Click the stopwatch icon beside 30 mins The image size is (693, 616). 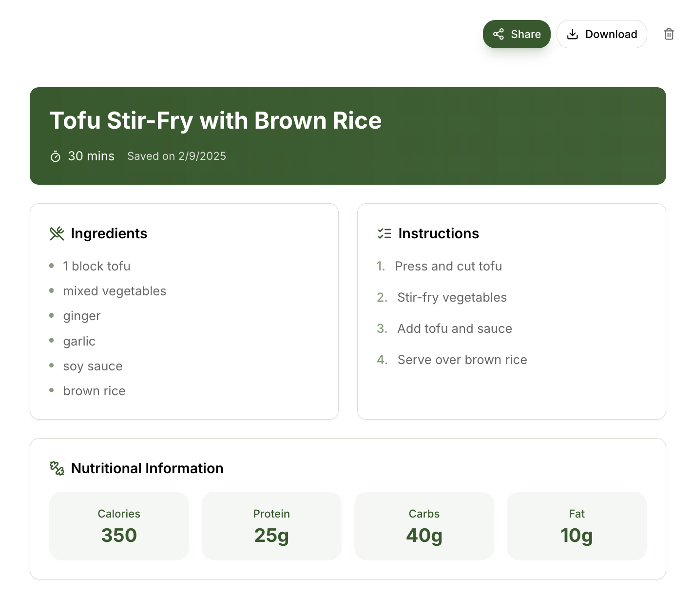point(56,156)
